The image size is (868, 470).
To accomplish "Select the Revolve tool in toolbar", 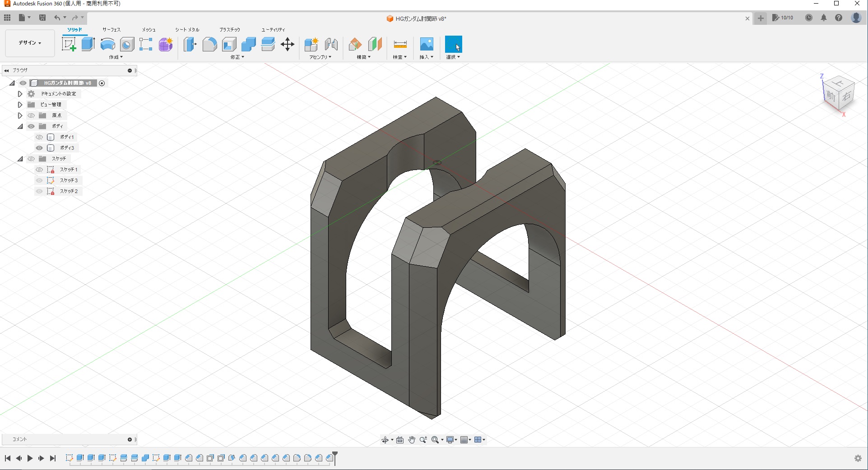I will point(107,44).
